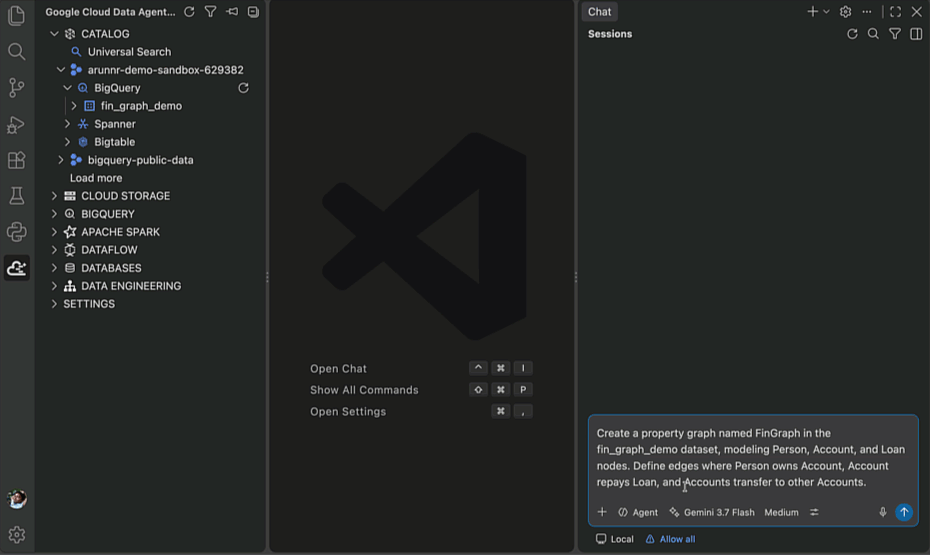
Task: Refresh the Google Cloud Data Agent panel
Action: [189, 12]
